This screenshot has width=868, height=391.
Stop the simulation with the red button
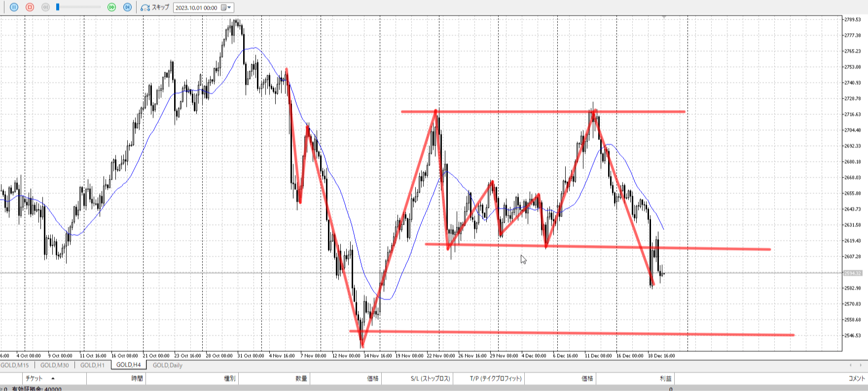coord(30,7)
